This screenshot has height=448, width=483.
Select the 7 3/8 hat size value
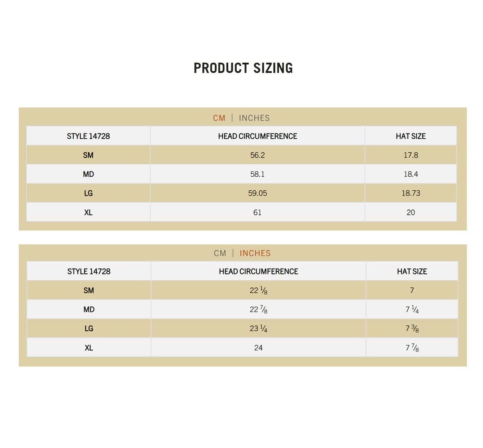pos(412,329)
